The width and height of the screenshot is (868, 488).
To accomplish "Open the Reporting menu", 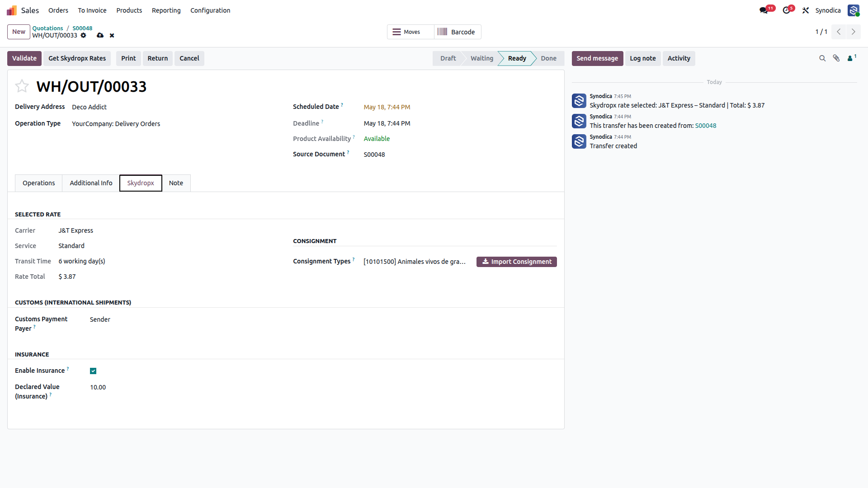I will click(x=166, y=10).
